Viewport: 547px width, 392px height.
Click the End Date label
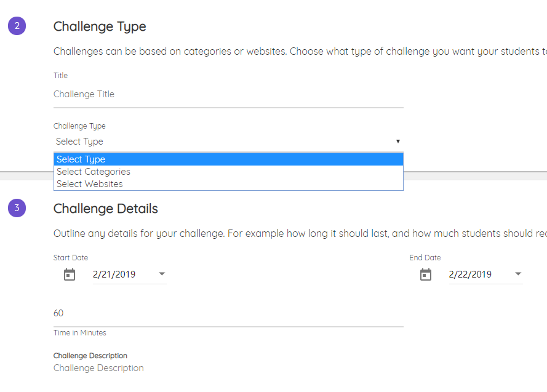coord(425,258)
